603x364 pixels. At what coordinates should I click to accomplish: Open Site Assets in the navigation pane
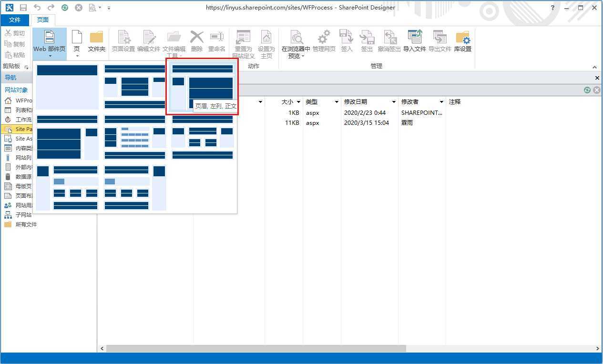(x=18, y=139)
